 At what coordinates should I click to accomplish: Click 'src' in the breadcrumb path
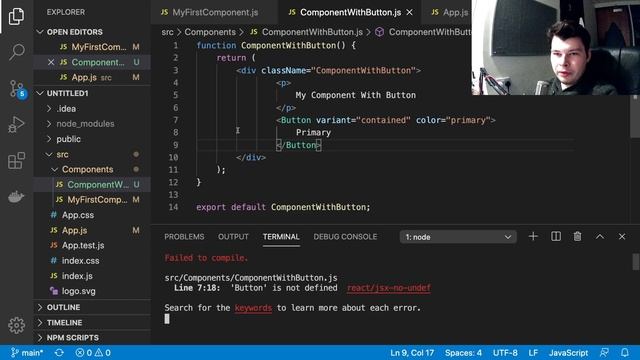(x=167, y=32)
